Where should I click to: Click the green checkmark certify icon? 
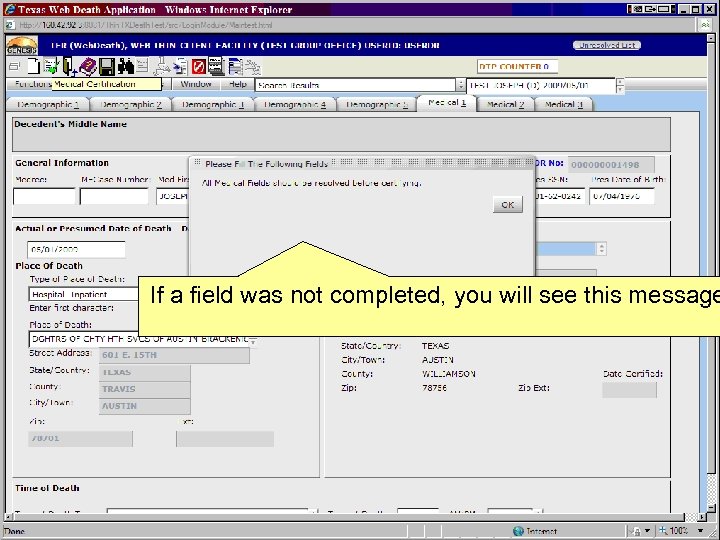coord(51,67)
